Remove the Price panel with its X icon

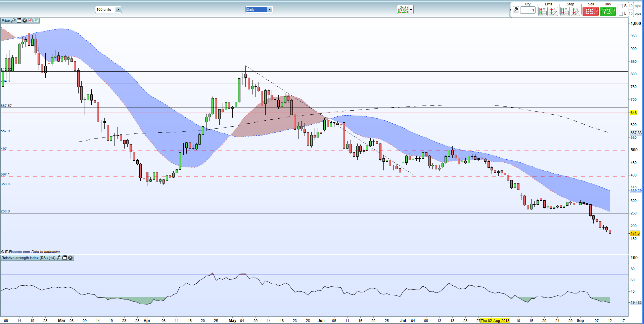(x=25, y=21)
